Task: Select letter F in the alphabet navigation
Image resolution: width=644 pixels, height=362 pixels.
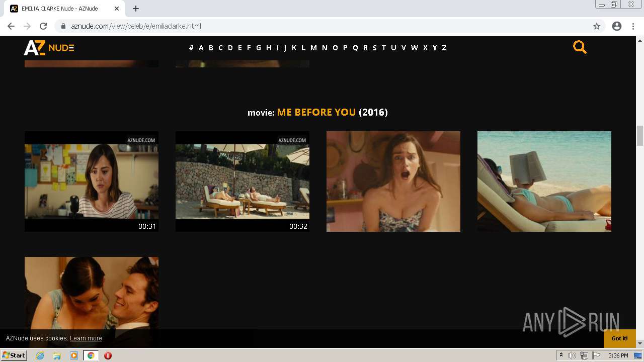Action: [x=249, y=48]
